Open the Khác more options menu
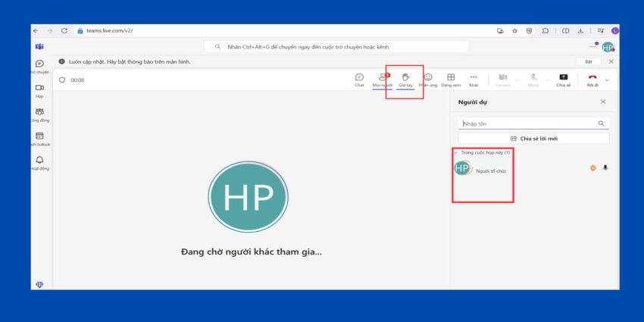Viewport: 644px width, 322px height. (x=474, y=80)
